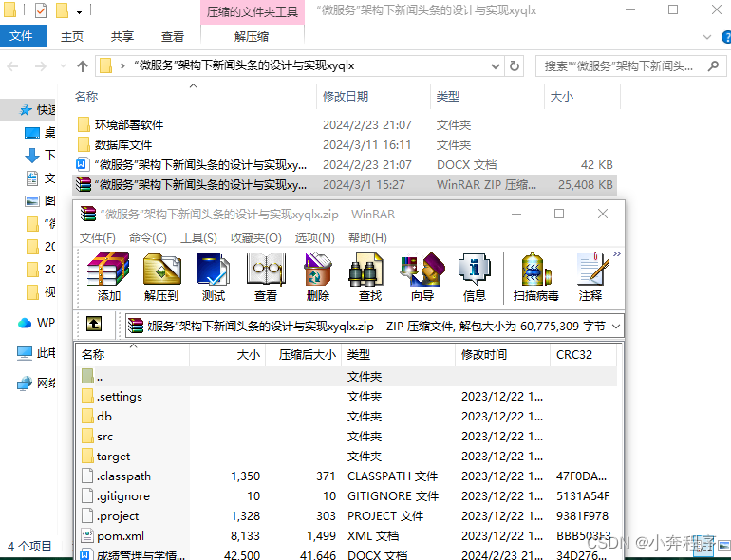
Task: Expand hidden WinRAR toolbar items chevron
Action: [x=617, y=254]
